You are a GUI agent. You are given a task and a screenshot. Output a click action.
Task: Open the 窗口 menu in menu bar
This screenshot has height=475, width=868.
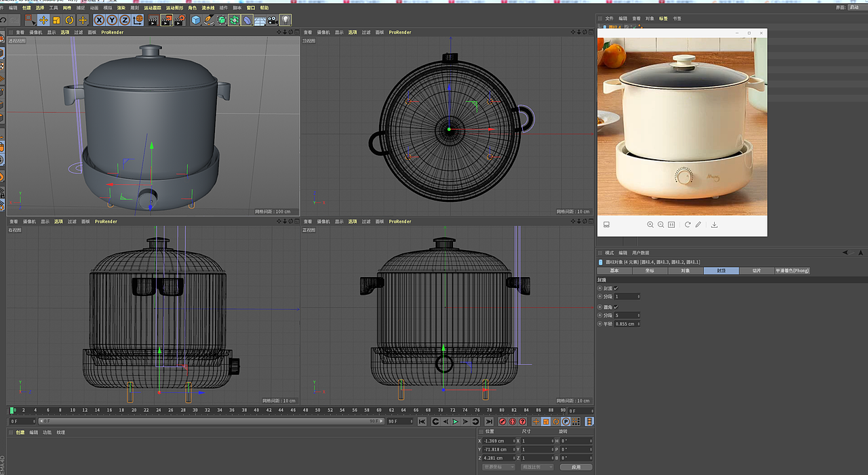tap(250, 8)
